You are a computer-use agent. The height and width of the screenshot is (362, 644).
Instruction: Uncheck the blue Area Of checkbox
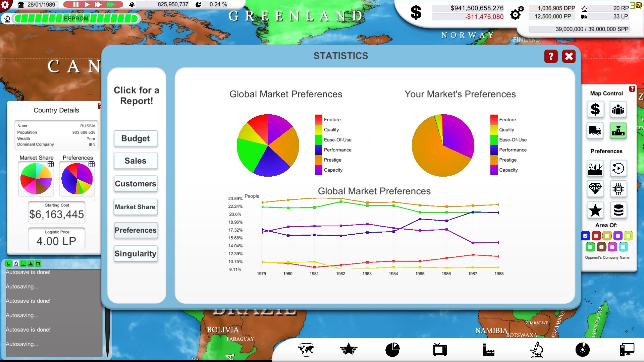click(x=585, y=236)
